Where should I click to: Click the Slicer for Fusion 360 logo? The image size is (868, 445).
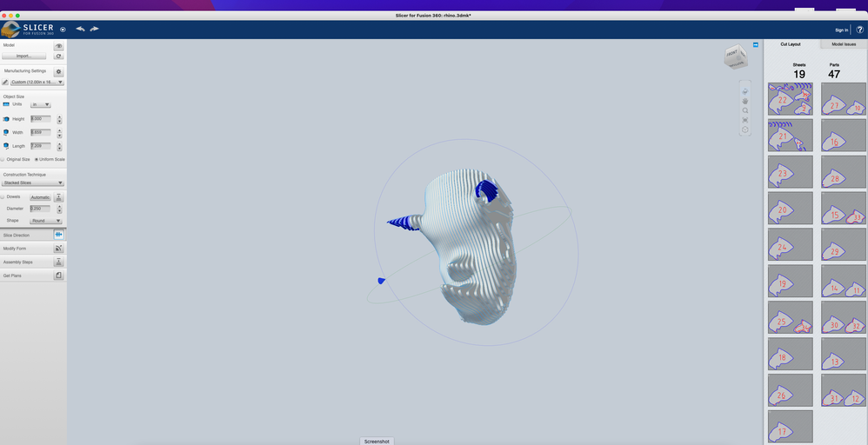pyautogui.click(x=28, y=30)
